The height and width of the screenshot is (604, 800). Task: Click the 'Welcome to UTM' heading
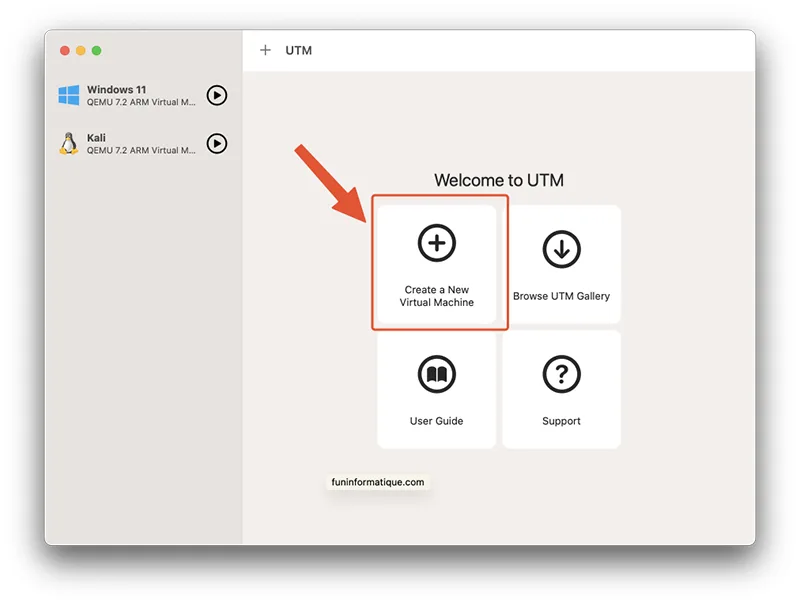coord(499,180)
